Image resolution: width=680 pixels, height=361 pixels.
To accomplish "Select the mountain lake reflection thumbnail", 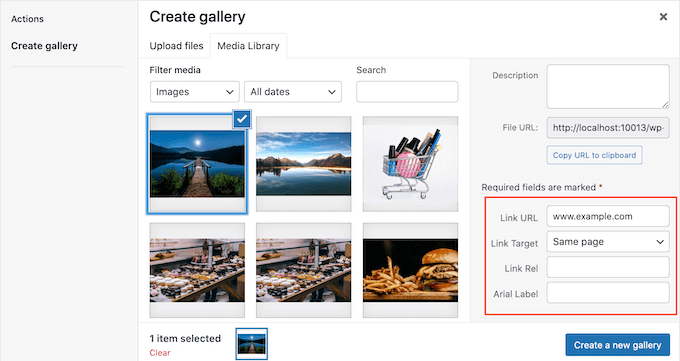I will pos(304,164).
